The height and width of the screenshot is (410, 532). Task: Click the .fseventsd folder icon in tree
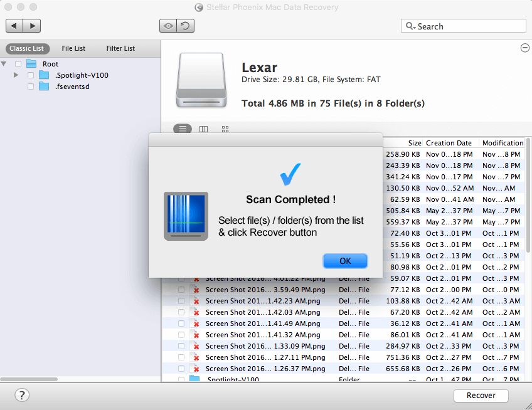tap(44, 87)
